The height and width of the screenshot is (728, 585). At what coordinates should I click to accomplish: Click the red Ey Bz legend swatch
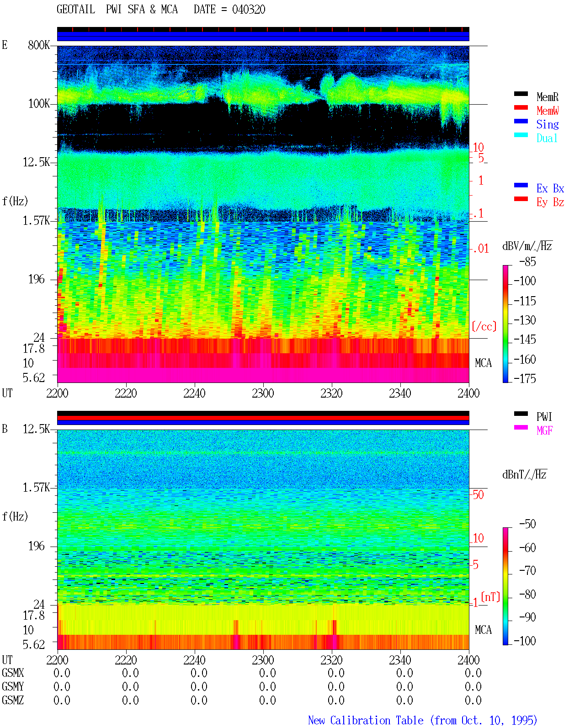[521, 199]
